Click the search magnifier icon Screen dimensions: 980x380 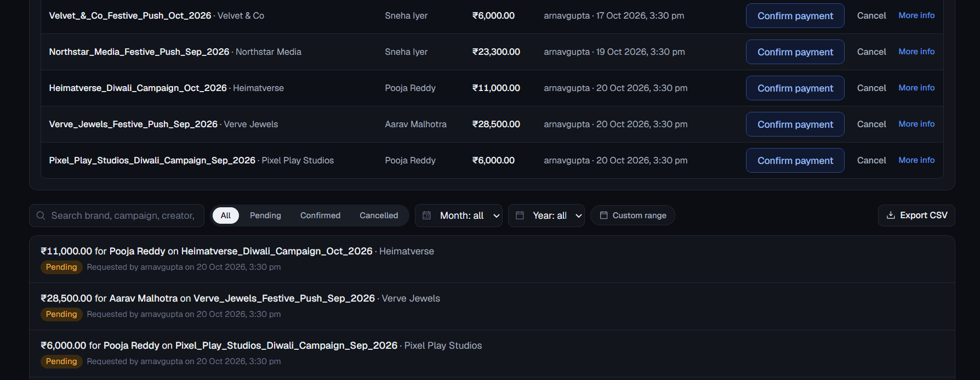pyautogui.click(x=41, y=215)
